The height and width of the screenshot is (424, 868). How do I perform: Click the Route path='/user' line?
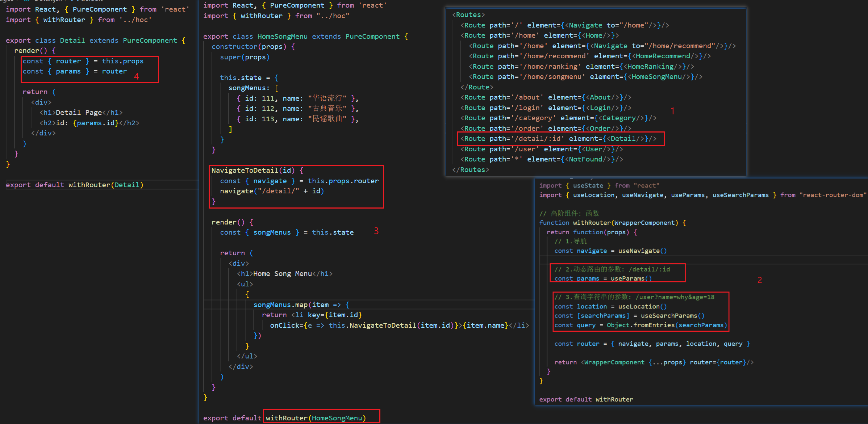click(542, 149)
